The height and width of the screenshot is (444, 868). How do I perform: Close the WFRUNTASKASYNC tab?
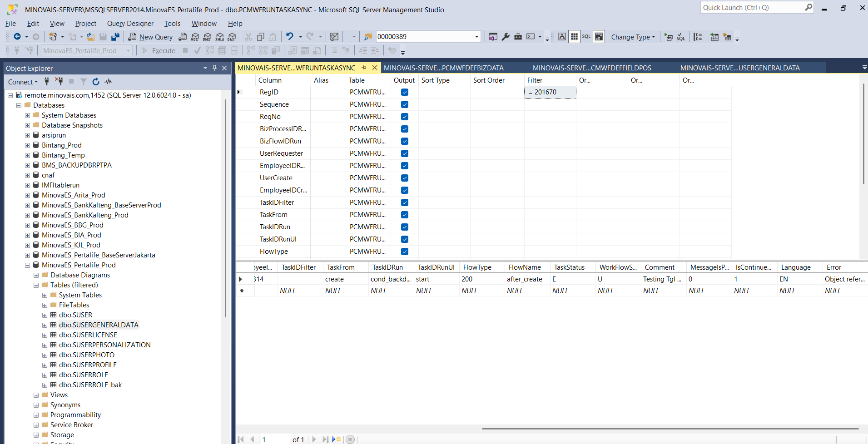point(375,68)
